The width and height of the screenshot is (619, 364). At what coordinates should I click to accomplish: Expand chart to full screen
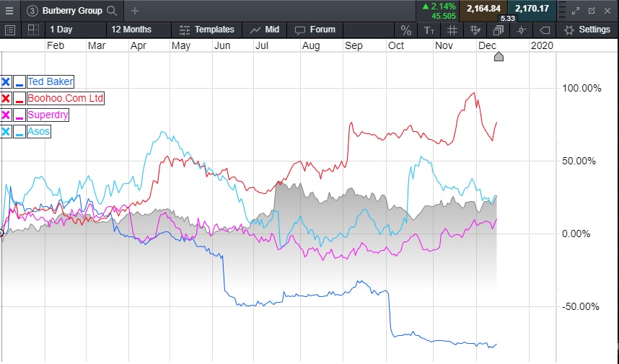tap(576, 11)
